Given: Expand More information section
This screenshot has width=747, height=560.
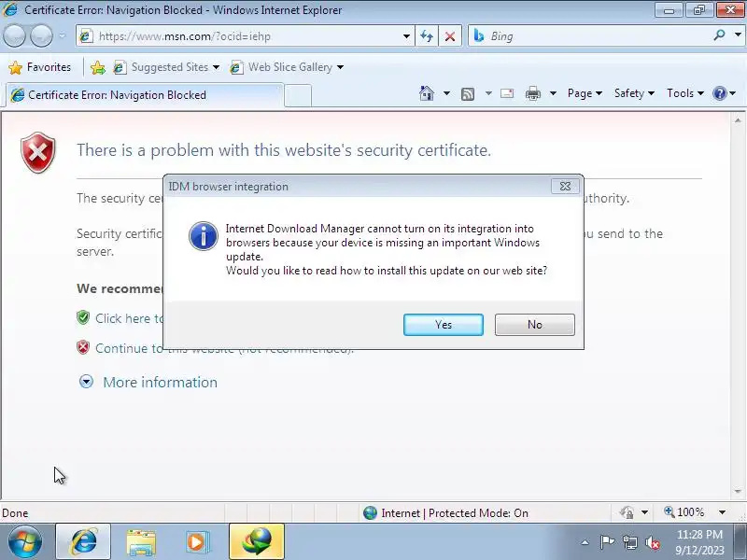Looking at the screenshot, I should [148, 382].
